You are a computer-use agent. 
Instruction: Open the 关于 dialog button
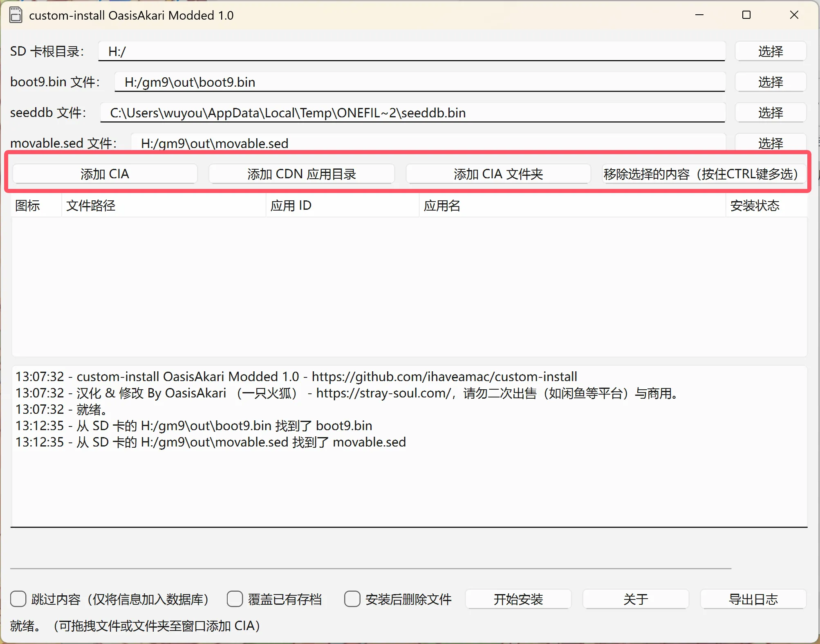(635, 599)
